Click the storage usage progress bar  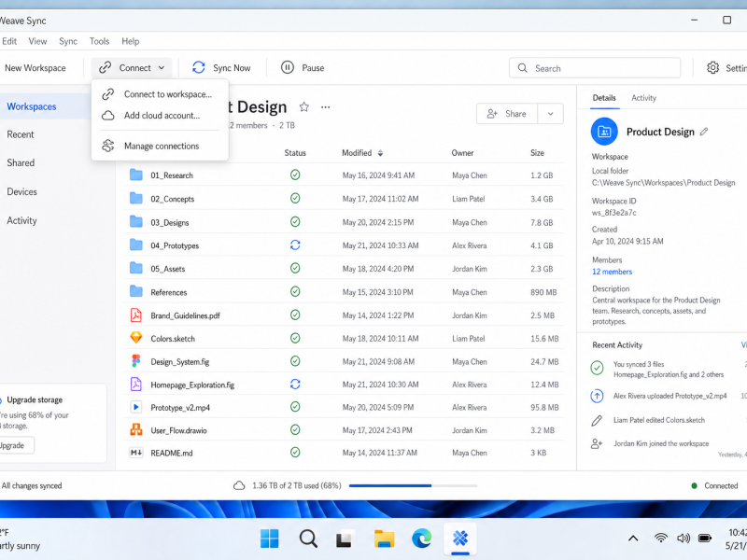[413, 485]
